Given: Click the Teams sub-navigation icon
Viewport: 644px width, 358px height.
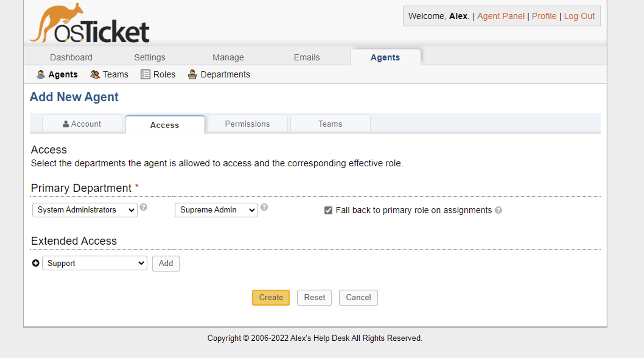Looking at the screenshot, I should tap(95, 75).
